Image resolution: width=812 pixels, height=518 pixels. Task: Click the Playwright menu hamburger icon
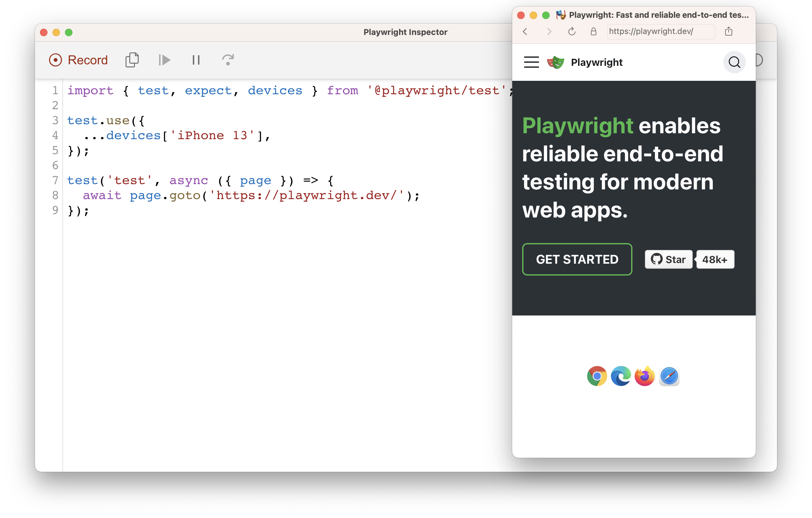pos(532,62)
